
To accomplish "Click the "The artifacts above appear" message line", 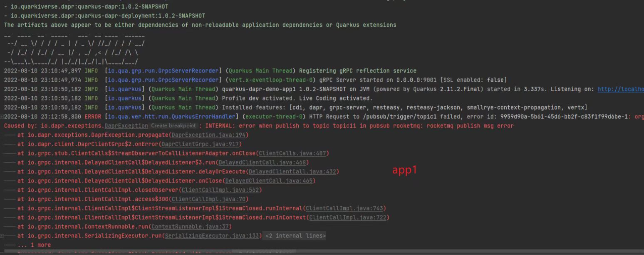I will point(200,25).
